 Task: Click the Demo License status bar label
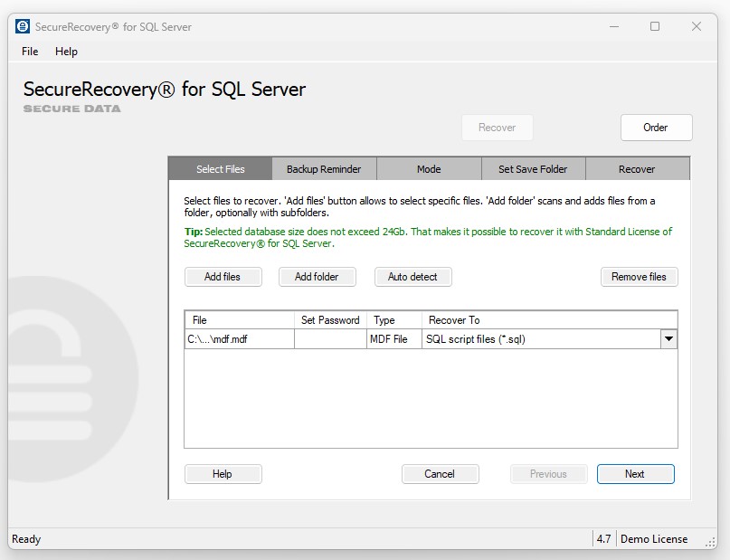pyautogui.click(x=654, y=538)
